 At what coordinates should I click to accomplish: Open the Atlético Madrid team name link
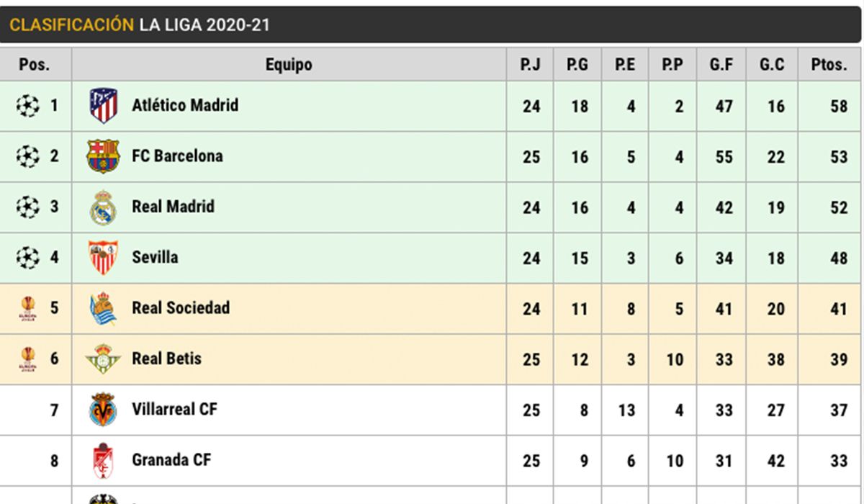[x=185, y=105]
